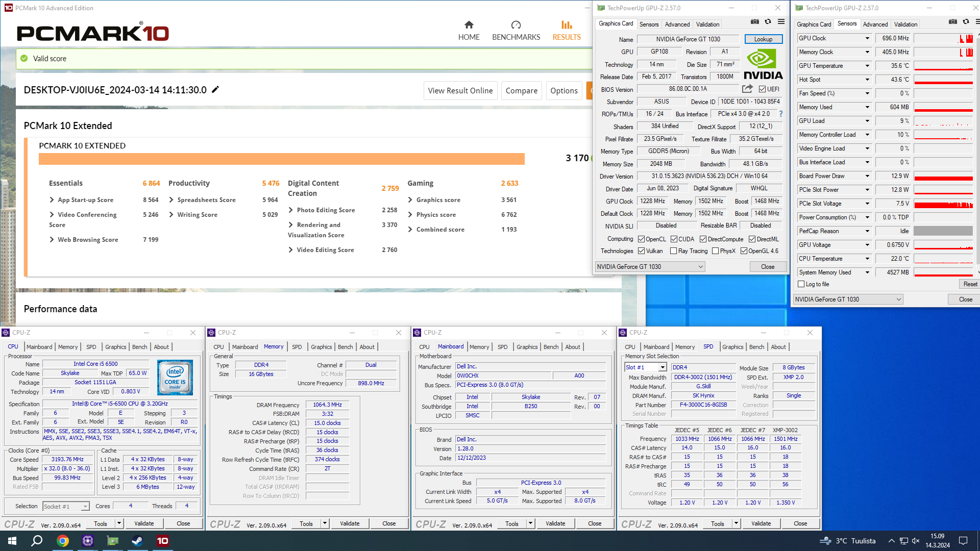Expand App Start-up Score details
980x551 pixels.
click(52, 200)
